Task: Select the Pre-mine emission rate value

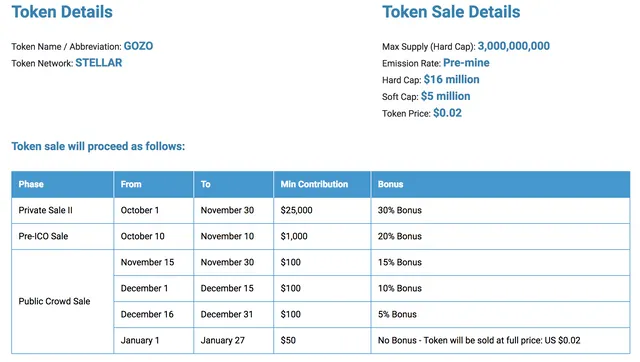Action: click(x=467, y=63)
